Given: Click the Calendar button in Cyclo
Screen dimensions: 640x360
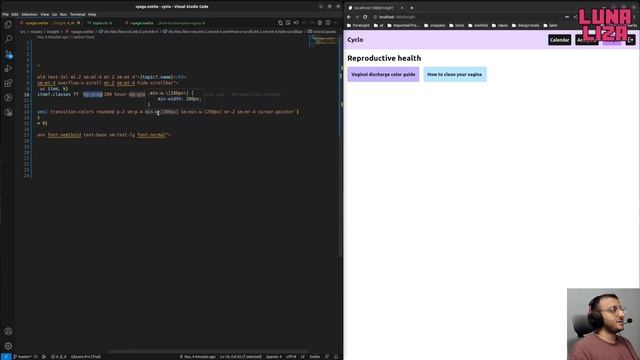Looking at the screenshot, I should coord(560,40).
